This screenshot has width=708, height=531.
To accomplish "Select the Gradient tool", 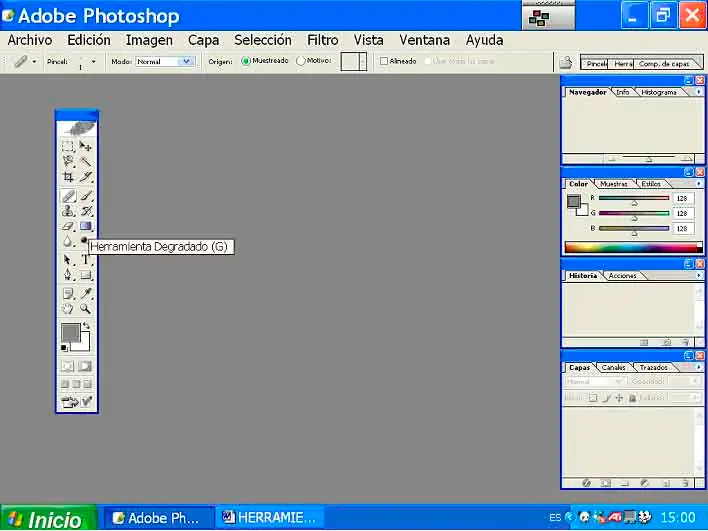I will pos(86,226).
